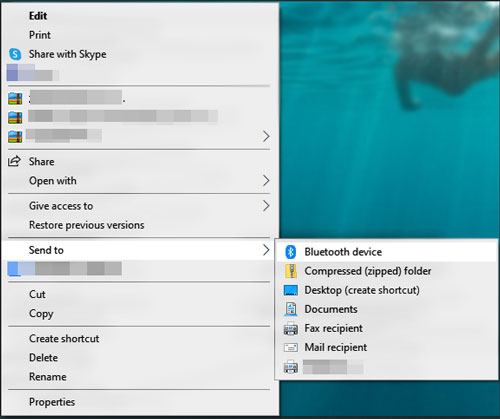500x419 pixels.
Task: Click the Skype icon in context menu
Action: (x=15, y=54)
